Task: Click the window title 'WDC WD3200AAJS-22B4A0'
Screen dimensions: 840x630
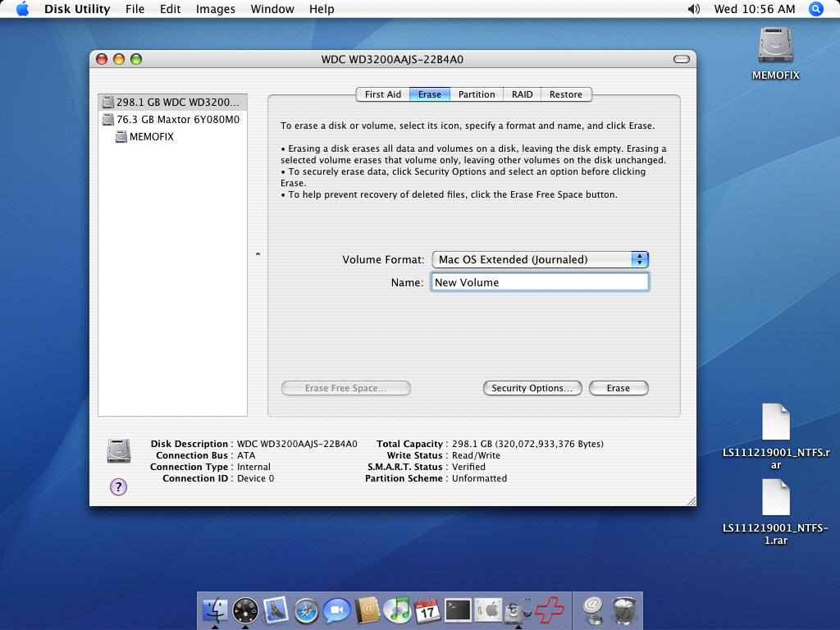Action: (392, 59)
